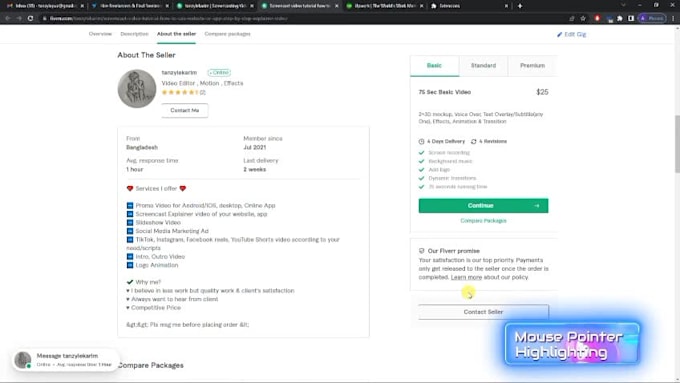This screenshot has width=680, height=383.
Task: Click the 'Competitive Price' bullet text
Action: point(156,308)
